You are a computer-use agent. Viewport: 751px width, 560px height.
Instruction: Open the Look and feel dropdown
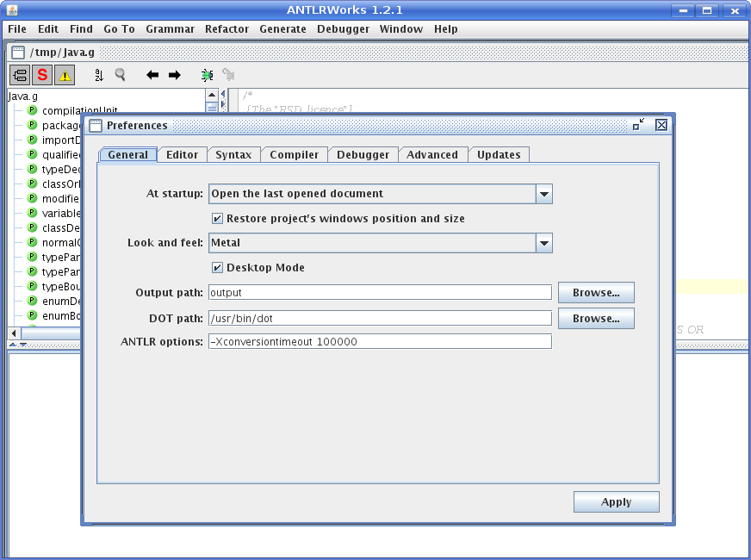tap(543, 243)
